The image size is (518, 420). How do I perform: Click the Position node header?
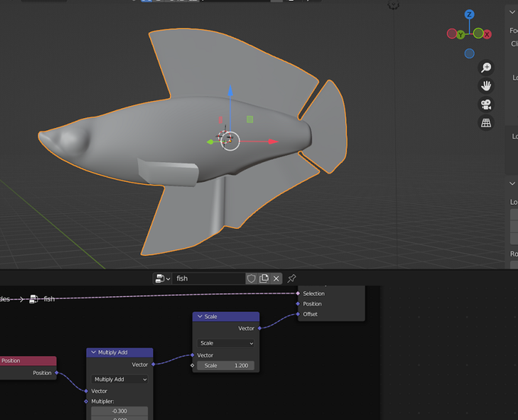(x=27, y=361)
